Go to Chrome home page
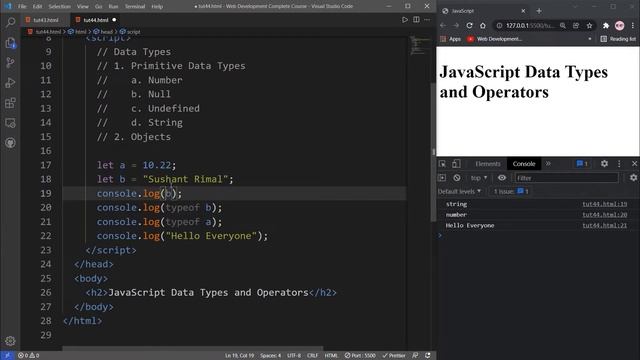640x360 pixels. 483,25
